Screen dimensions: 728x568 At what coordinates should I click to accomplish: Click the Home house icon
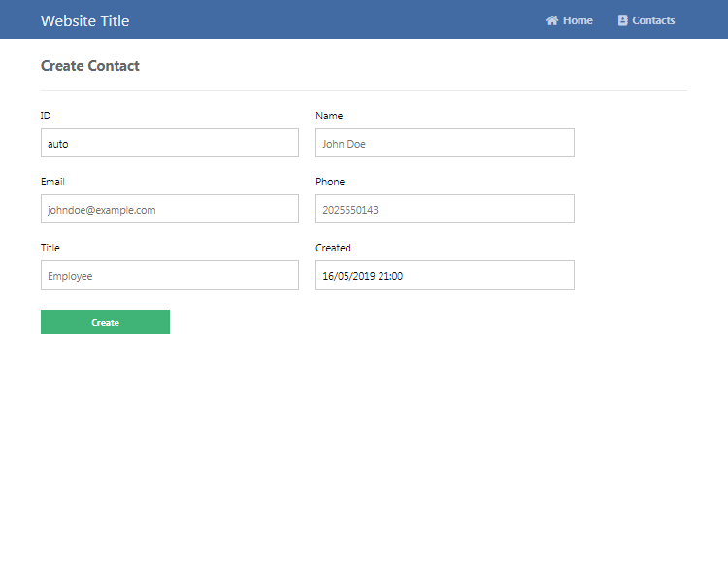click(552, 20)
